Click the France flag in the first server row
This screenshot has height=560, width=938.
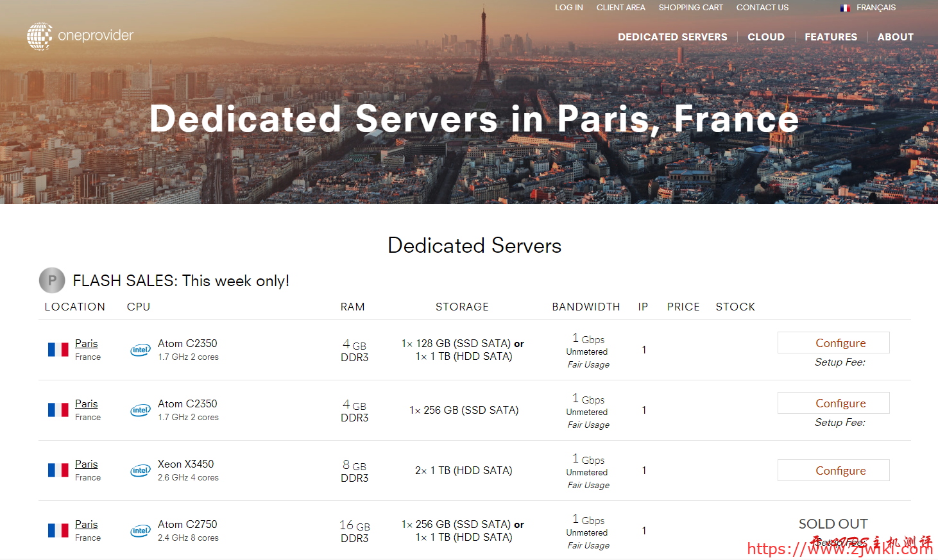58,350
